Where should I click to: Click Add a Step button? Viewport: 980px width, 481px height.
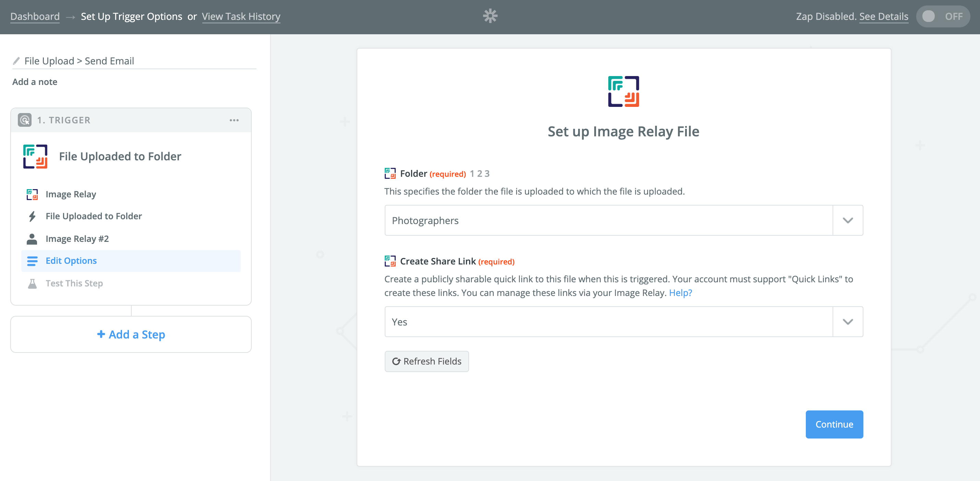(x=131, y=334)
